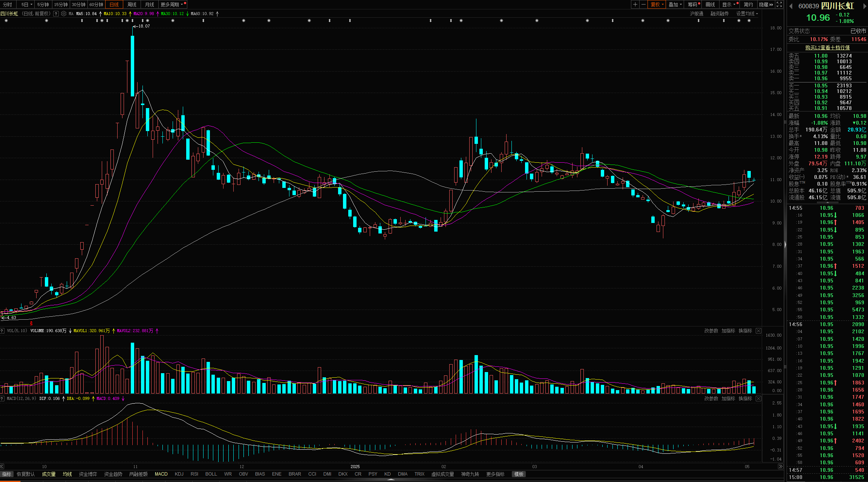This screenshot has height=482, width=868.
Task: Toggle 成交量 volume indicator
Action: [x=49, y=474]
